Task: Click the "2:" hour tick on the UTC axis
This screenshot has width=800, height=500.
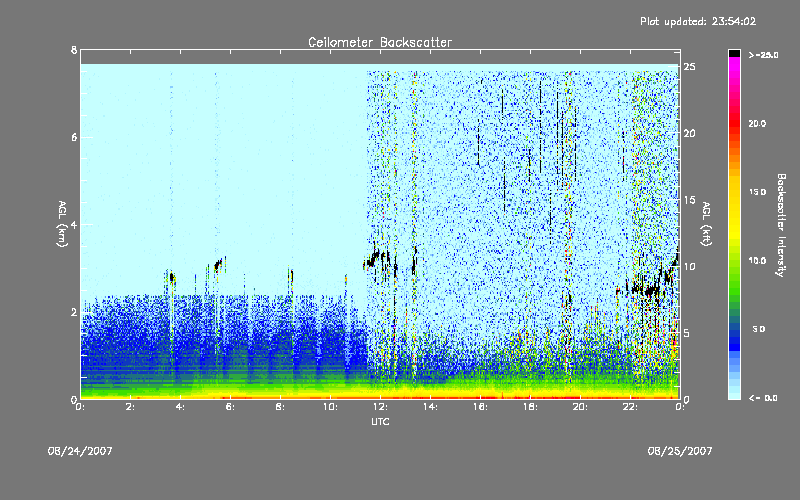Action: (x=131, y=407)
